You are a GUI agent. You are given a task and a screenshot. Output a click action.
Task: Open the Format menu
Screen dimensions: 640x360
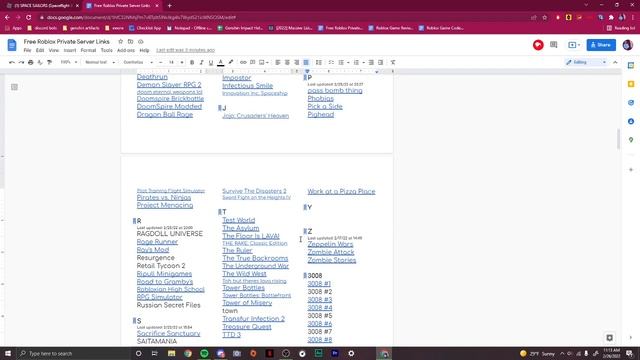(88, 50)
